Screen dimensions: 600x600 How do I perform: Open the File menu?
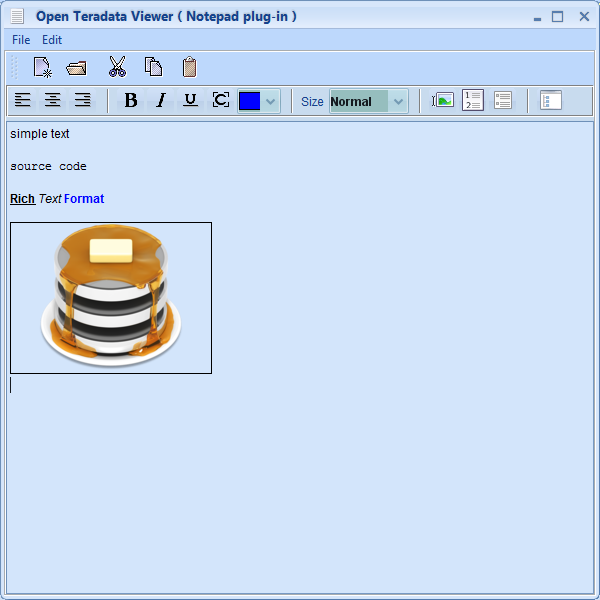[x=21, y=40]
